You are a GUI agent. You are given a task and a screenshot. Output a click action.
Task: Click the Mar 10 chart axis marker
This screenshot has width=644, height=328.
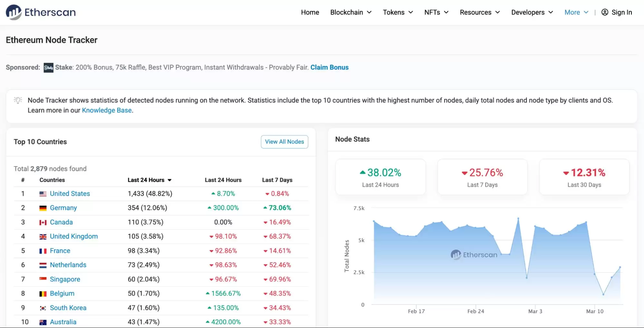coord(594,311)
